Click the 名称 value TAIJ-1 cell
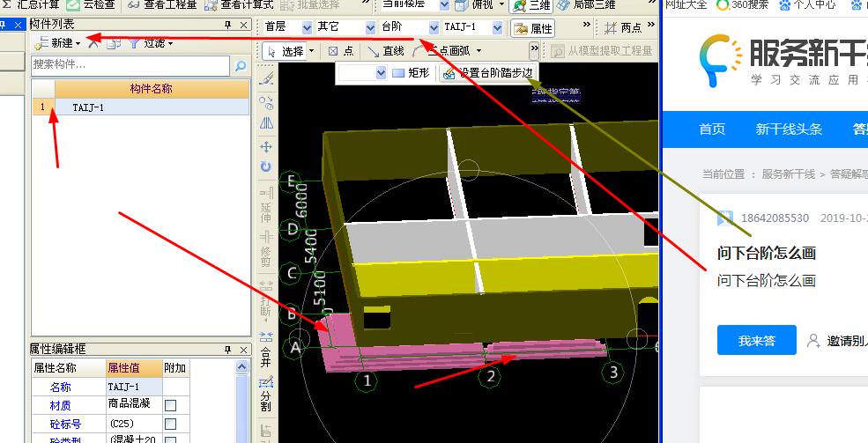 coord(135,387)
